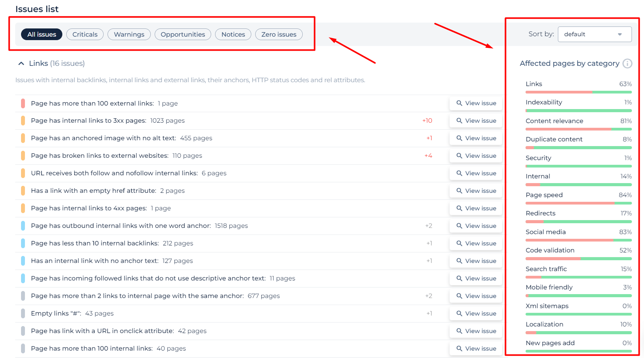The image size is (644, 358).
Task: Show Opportunities issues only
Action: click(x=183, y=34)
